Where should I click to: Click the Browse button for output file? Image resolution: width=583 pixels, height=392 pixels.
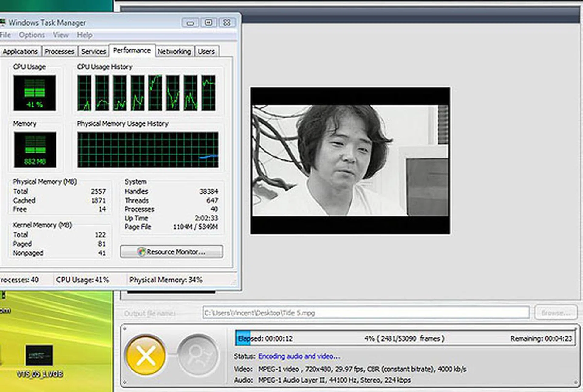pyautogui.click(x=556, y=313)
